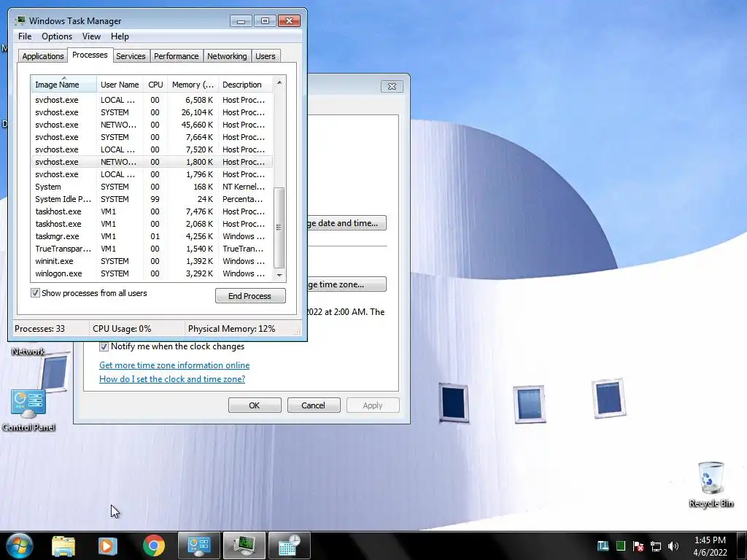Switch to the Users tab
The height and width of the screenshot is (560, 747).
click(265, 56)
